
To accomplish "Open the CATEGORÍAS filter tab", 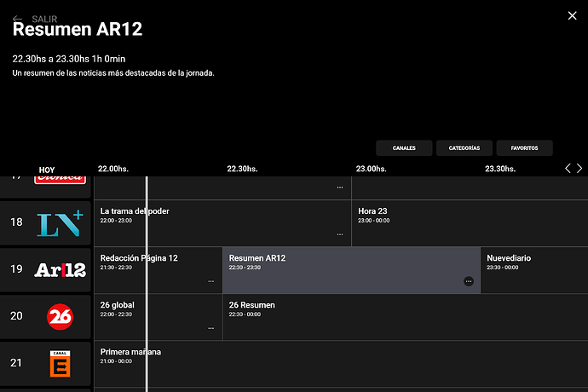I will pos(464,147).
